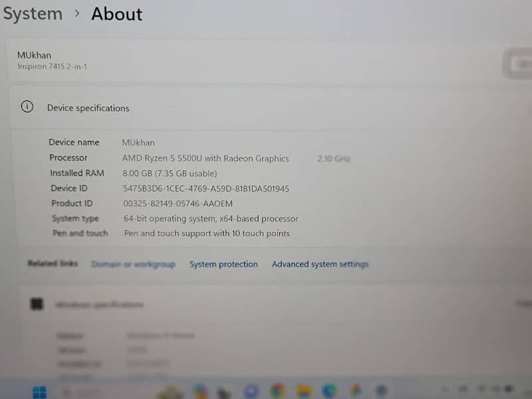Select the Processor label

[68, 158]
